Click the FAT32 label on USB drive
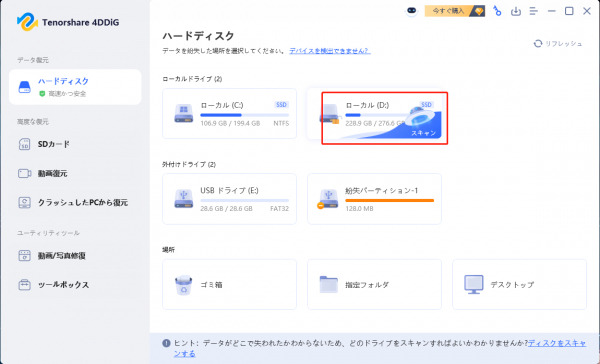The height and width of the screenshot is (364, 600). click(279, 209)
